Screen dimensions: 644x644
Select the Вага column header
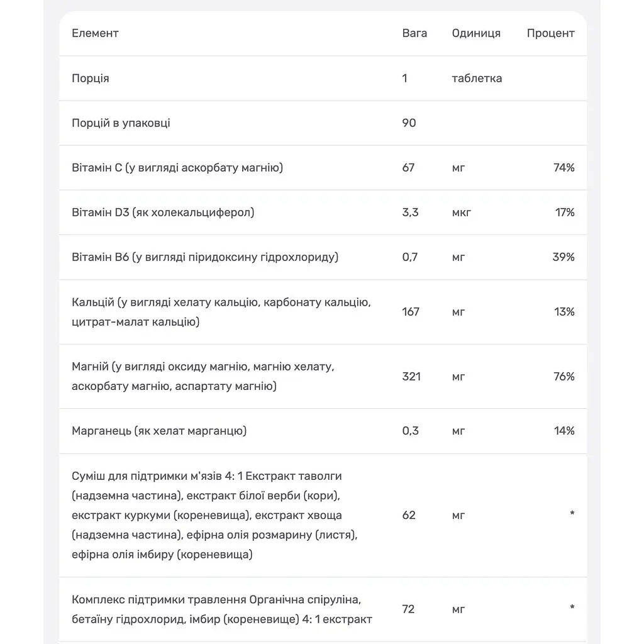point(414,33)
